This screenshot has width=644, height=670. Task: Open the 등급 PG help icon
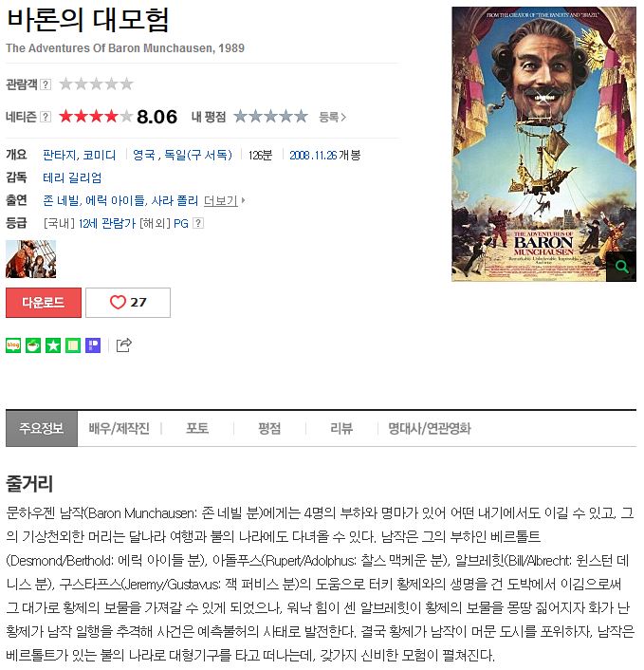(x=197, y=223)
